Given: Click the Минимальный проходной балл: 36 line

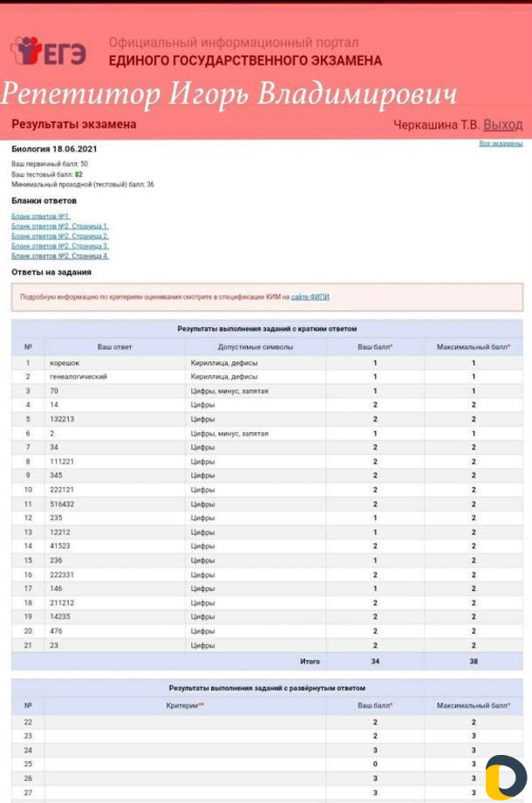Looking at the screenshot, I should coord(82,184).
